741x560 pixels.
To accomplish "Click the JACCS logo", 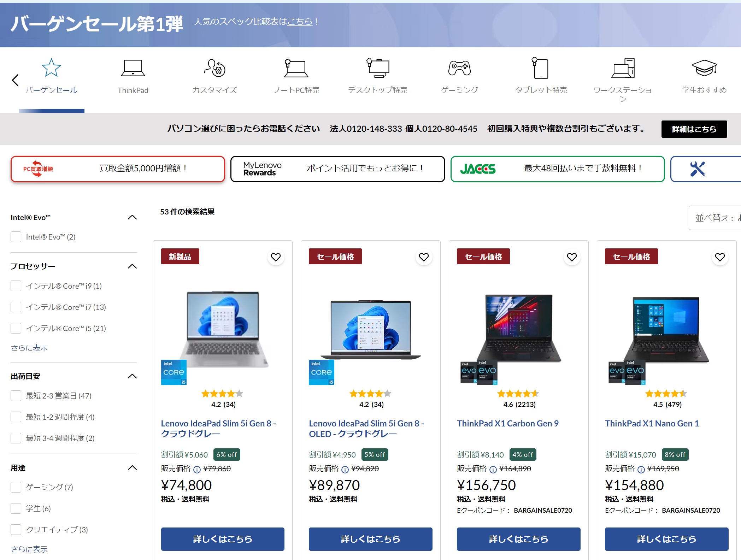I will 478,169.
